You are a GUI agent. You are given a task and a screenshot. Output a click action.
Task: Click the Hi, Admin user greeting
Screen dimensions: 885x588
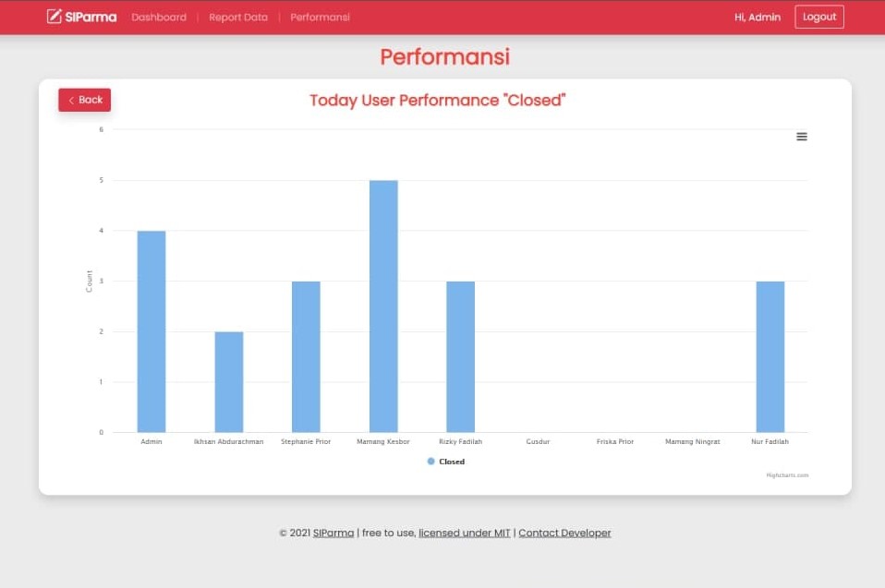757,17
